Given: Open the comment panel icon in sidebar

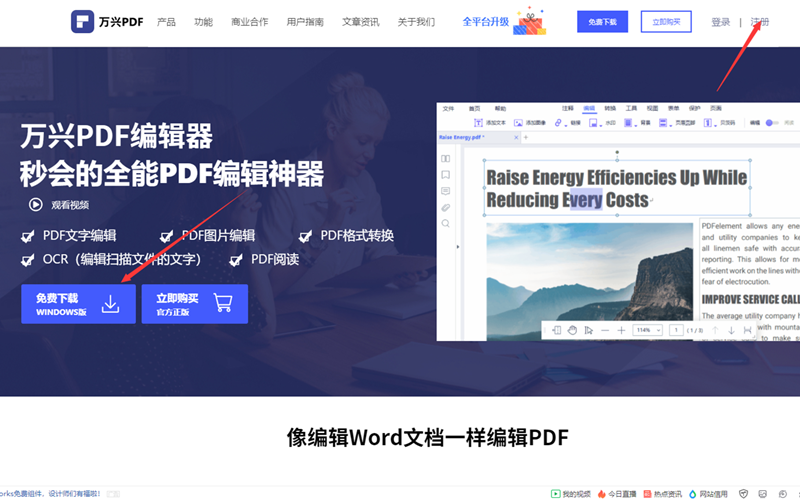Looking at the screenshot, I should click(446, 191).
